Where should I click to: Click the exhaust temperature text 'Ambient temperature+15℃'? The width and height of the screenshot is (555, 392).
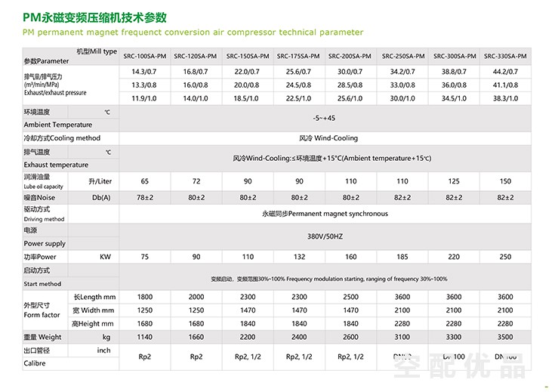point(387,159)
